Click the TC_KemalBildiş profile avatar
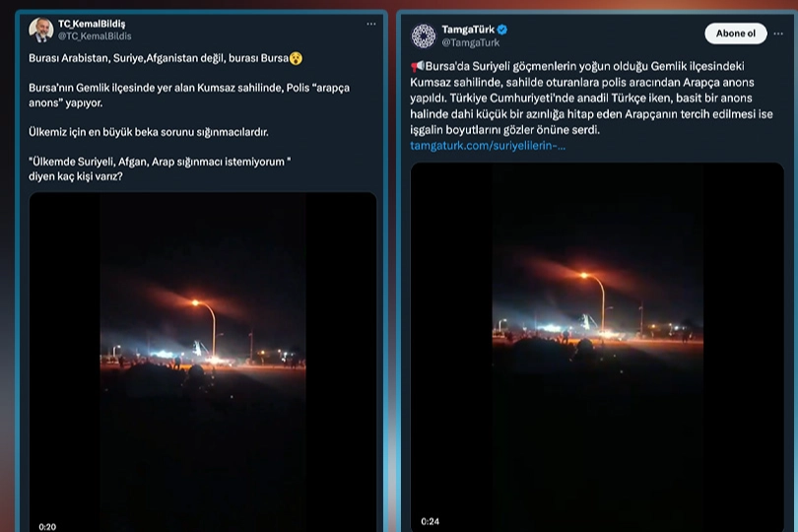 pos(41,30)
